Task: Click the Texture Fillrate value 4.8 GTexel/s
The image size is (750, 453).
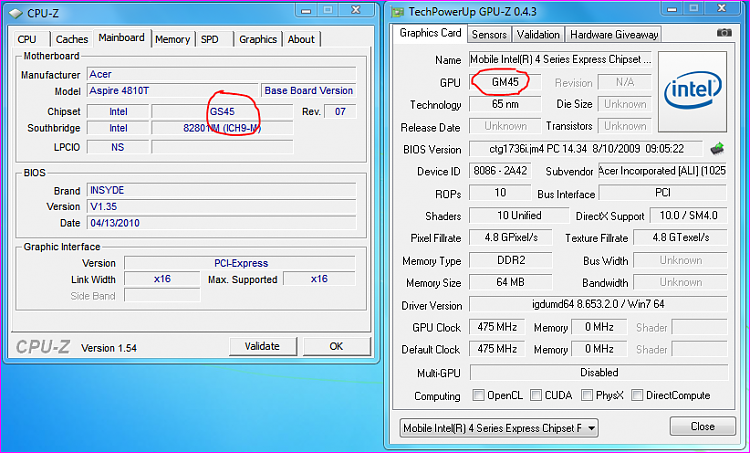Action: click(681, 237)
